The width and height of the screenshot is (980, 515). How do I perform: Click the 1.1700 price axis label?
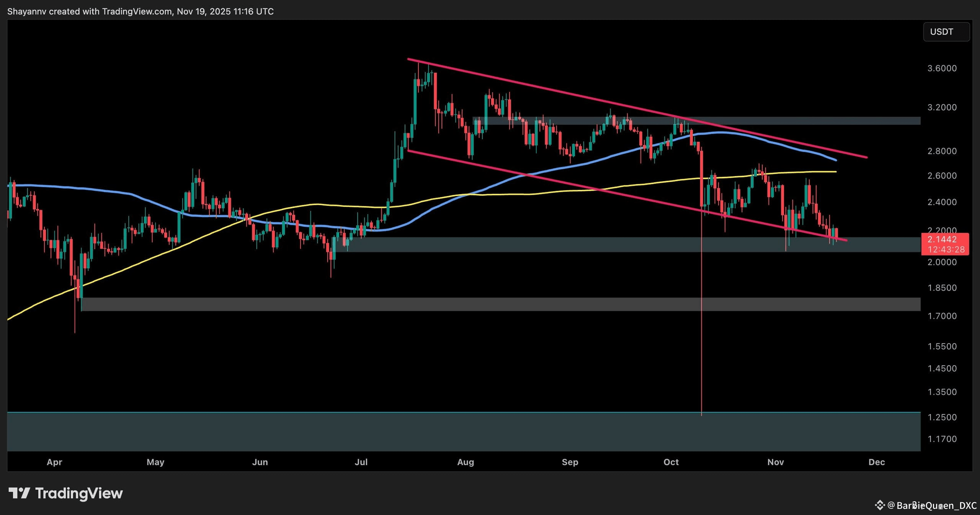942,439
